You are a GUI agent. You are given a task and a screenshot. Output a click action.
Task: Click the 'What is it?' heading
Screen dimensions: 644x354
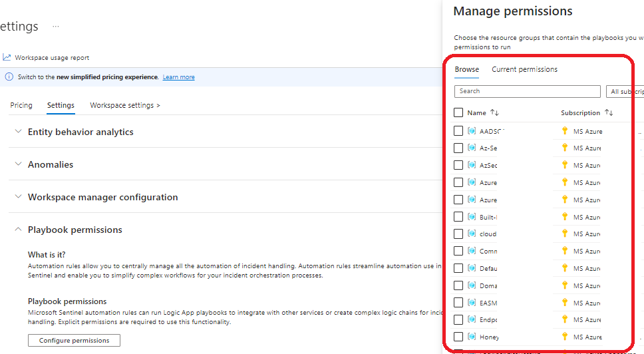[47, 255]
